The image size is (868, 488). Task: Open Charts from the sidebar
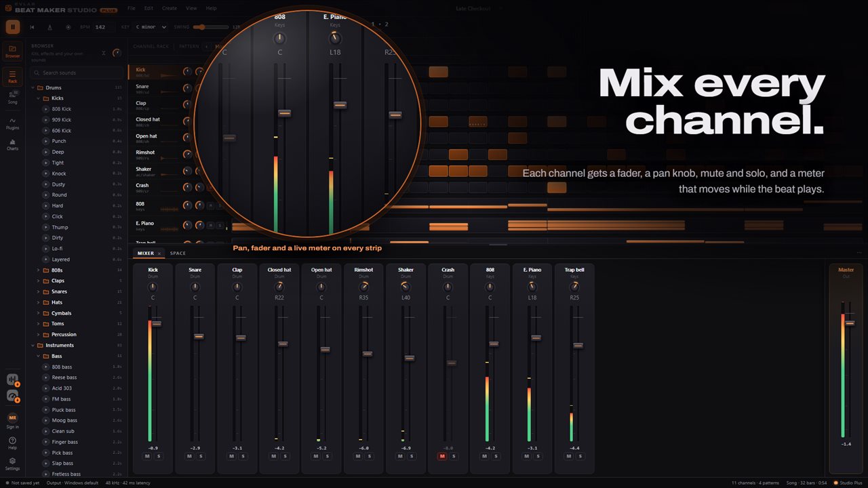[12, 144]
